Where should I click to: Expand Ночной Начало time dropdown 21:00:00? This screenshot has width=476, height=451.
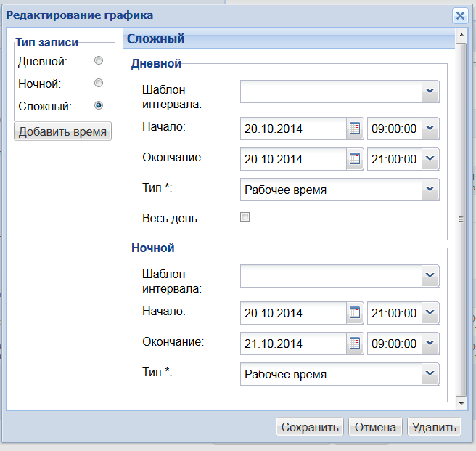click(430, 313)
